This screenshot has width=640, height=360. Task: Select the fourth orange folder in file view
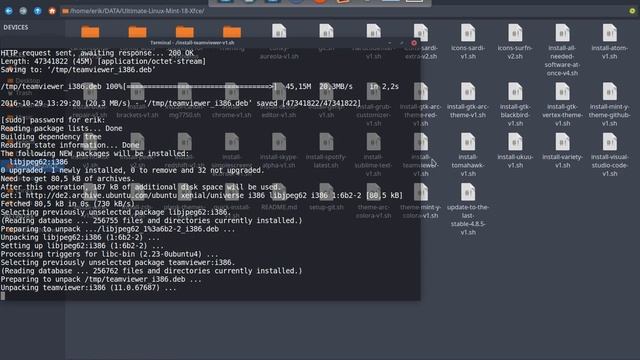[232, 32]
